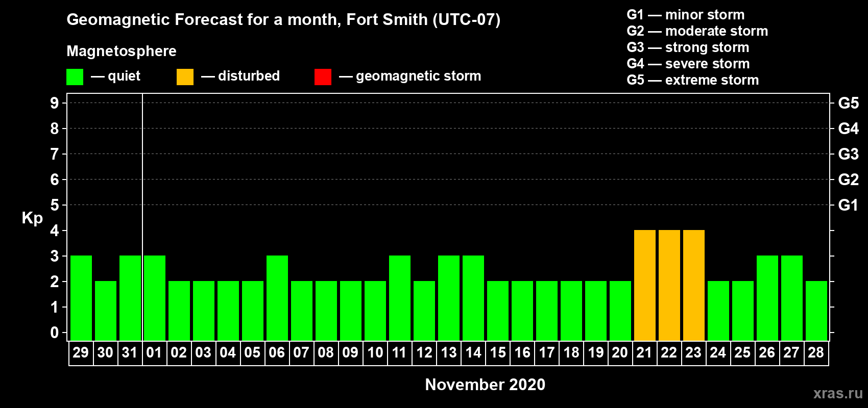Click the 'G5 — extreme storm' legend line

pos(693,80)
